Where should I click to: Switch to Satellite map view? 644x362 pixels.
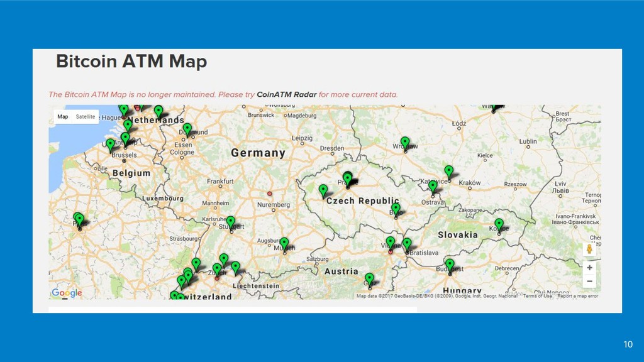(86, 116)
